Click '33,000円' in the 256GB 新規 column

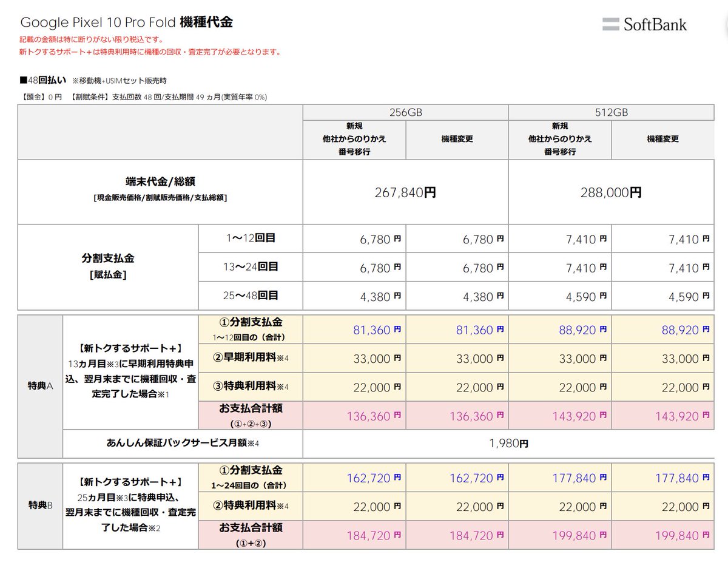point(377,359)
